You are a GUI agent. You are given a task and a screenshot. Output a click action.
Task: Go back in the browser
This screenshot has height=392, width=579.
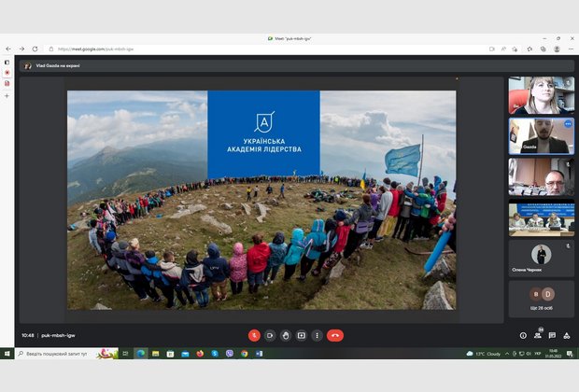coord(8,49)
